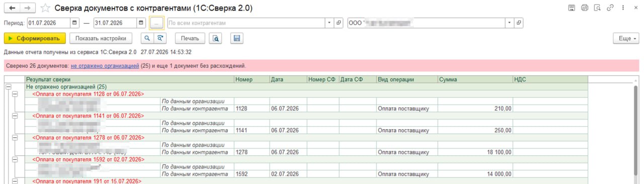Click number cell 1141
This screenshot has width=644, height=184.
click(252, 130)
